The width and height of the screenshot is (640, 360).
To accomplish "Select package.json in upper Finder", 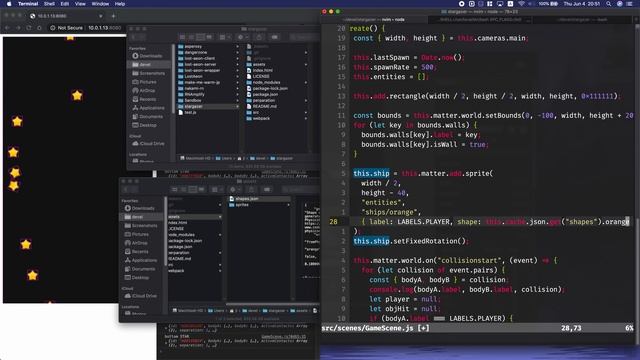I will [262, 94].
